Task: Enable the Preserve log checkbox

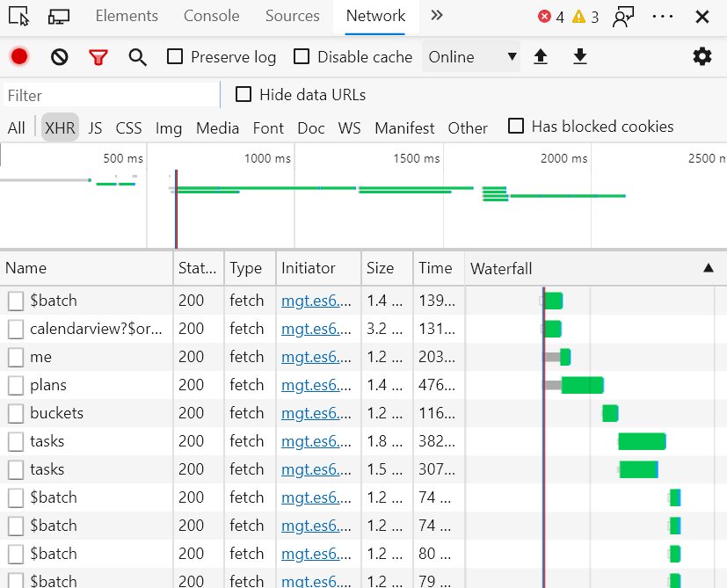Action: click(x=175, y=56)
